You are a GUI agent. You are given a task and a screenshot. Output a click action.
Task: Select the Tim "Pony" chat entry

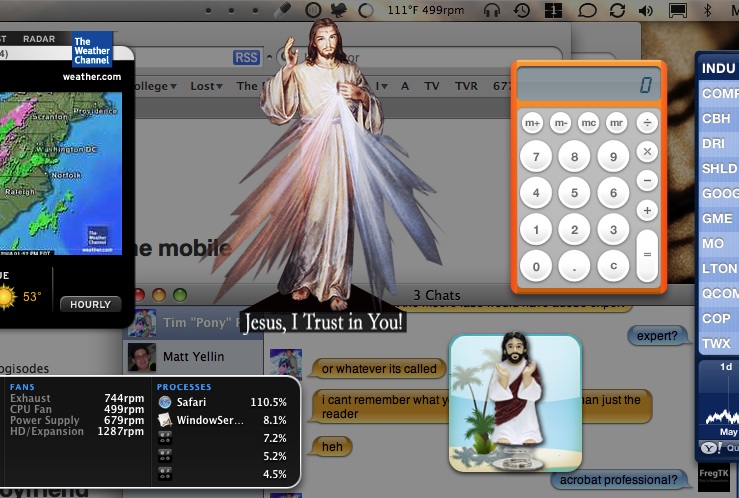tap(193, 323)
